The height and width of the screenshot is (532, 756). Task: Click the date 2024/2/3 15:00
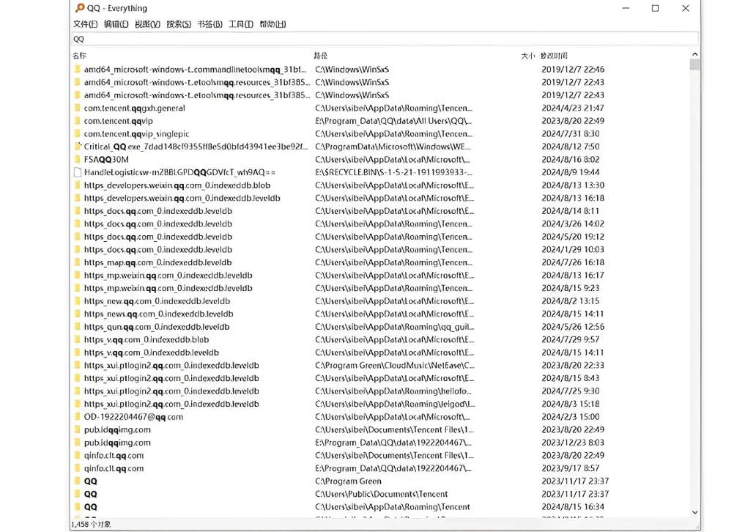571,417
